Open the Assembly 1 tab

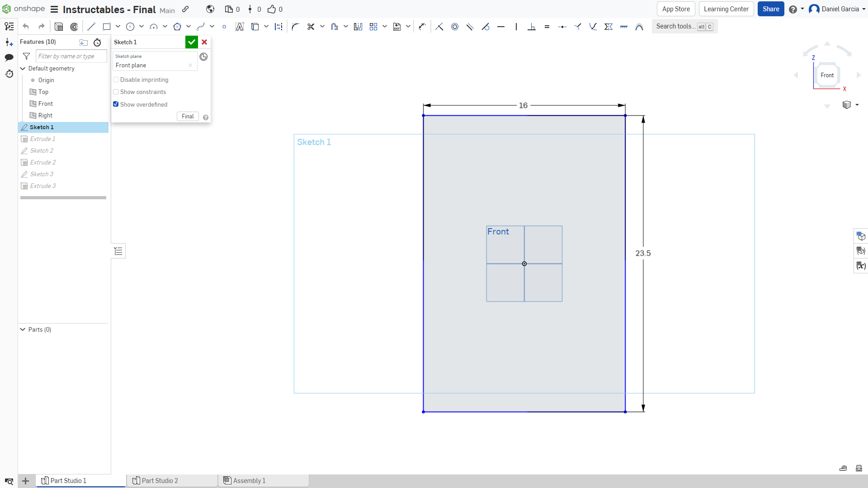point(249,480)
